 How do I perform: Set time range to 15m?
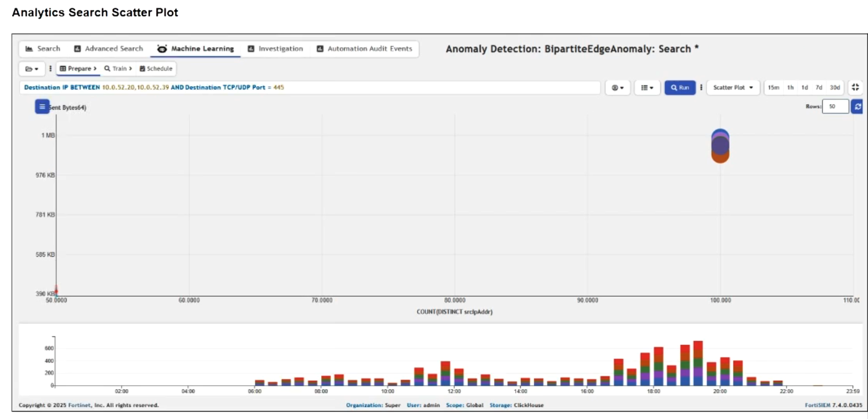coord(773,87)
